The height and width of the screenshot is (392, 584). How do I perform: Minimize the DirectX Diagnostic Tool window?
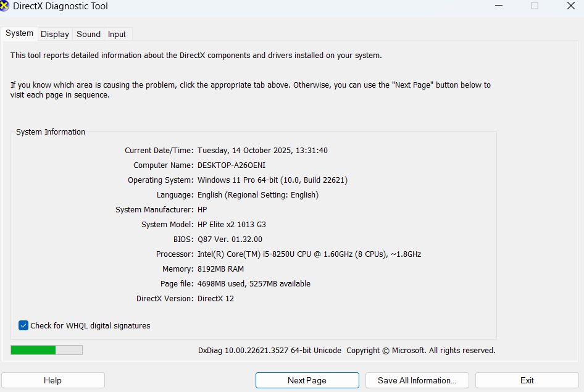coord(498,6)
